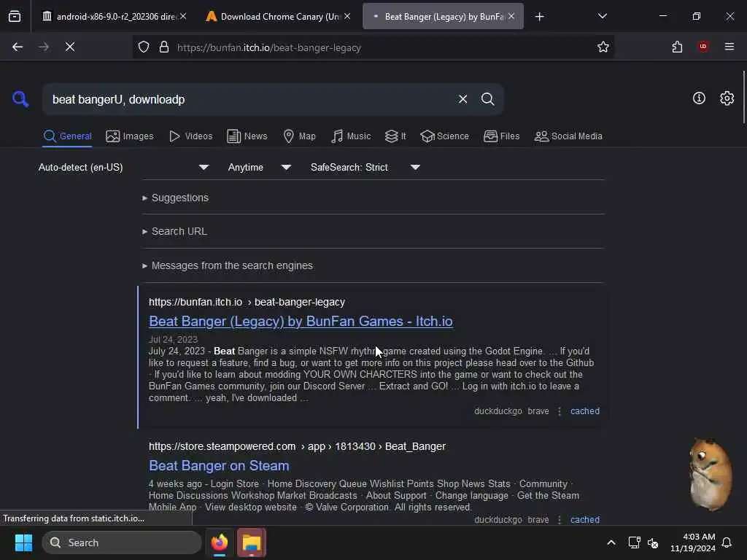Screen dimensions: 747x560
Task: Bookmark this page with the star icon
Action: coord(603,47)
